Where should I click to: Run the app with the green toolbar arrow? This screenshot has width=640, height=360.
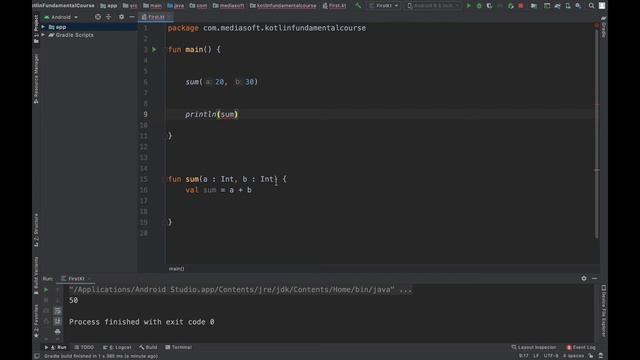(469, 6)
